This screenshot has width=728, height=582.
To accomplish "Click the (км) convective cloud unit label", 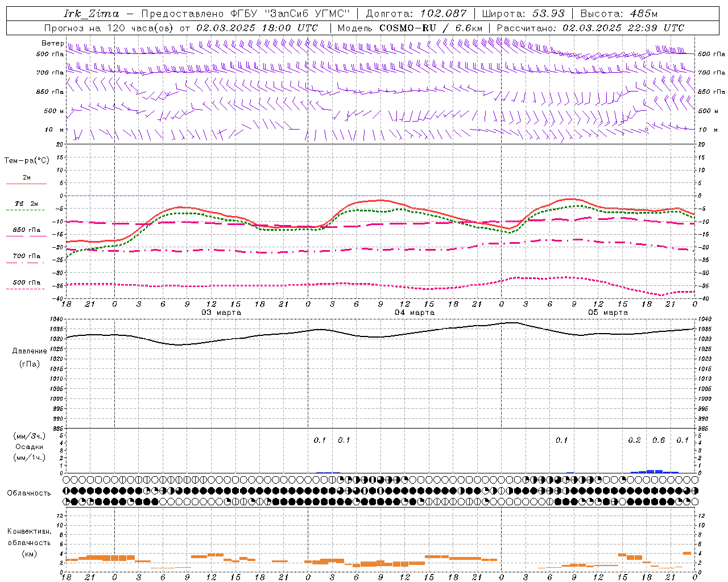I will tap(29, 554).
